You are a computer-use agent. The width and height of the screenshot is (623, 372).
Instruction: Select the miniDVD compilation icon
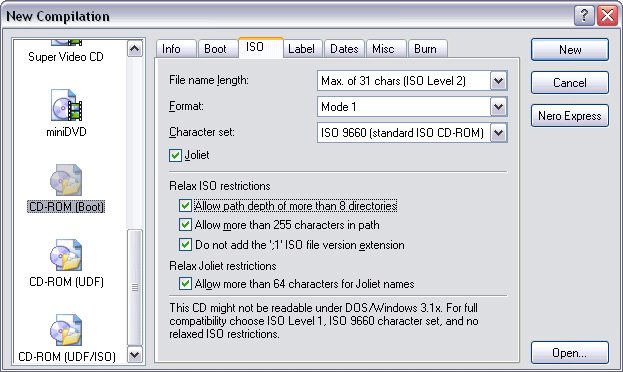66,105
